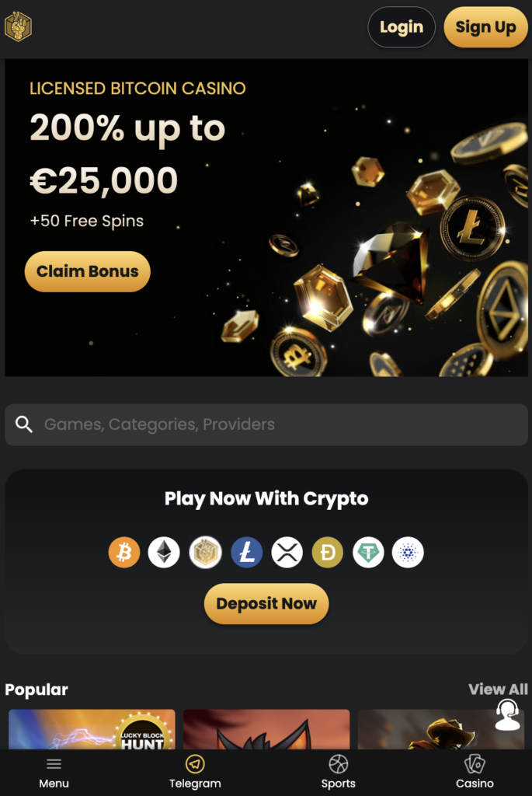Select the Dogecoin crypto icon

tap(328, 553)
